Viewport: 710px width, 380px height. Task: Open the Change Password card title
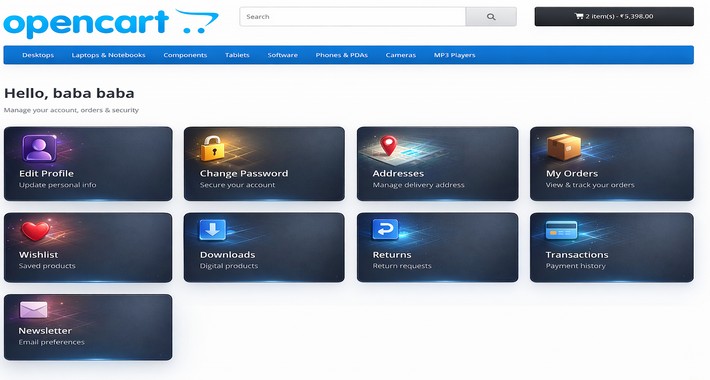tap(244, 173)
